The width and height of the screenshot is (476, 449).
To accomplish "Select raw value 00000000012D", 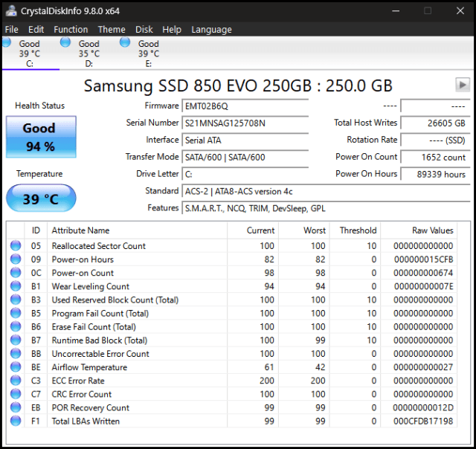I will pyautogui.click(x=423, y=407).
